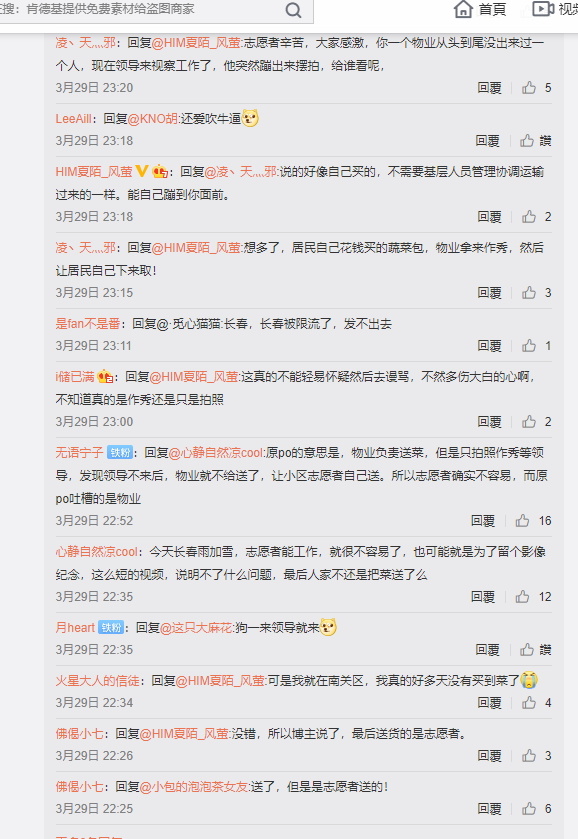
Task: Reply to 是fan不是番's comment
Action: pyautogui.click(x=490, y=346)
